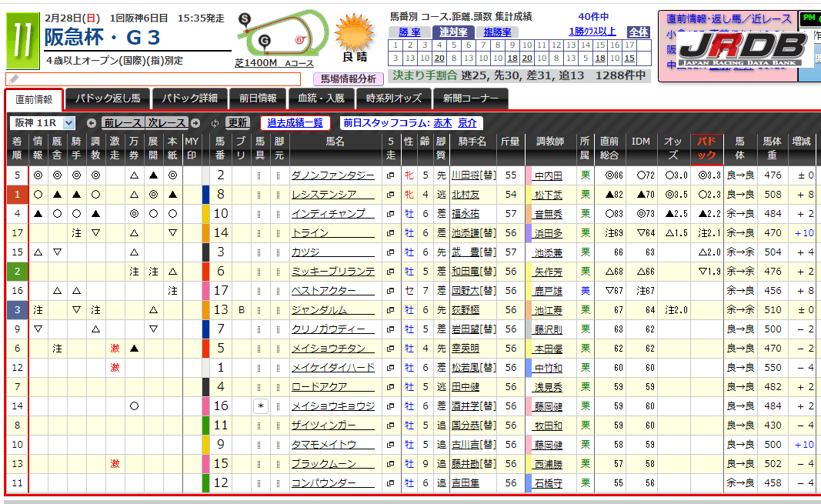Open 5走 popup icon for ミッキーブリランテ
Image resolution: width=821 pixels, height=504 pixels.
tap(390, 272)
